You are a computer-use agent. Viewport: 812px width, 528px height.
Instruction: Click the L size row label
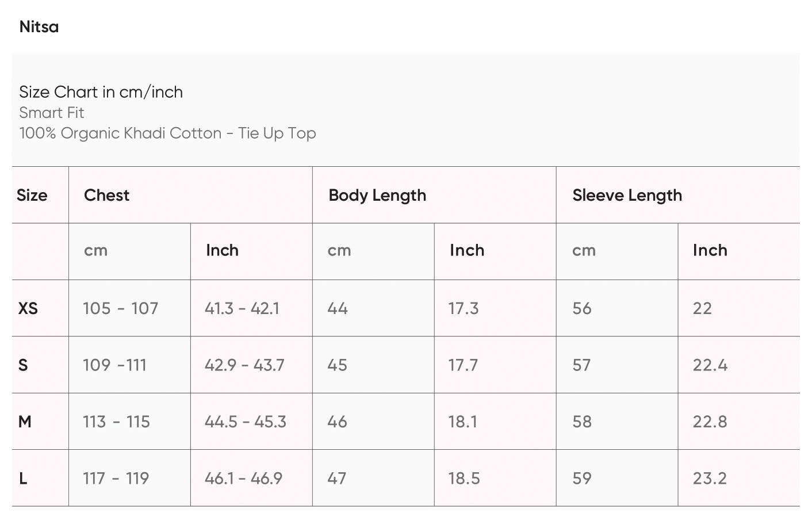coord(23,479)
